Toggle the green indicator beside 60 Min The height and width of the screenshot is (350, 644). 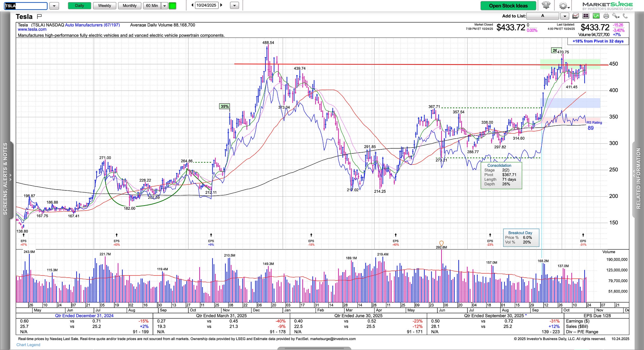coord(172,6)
